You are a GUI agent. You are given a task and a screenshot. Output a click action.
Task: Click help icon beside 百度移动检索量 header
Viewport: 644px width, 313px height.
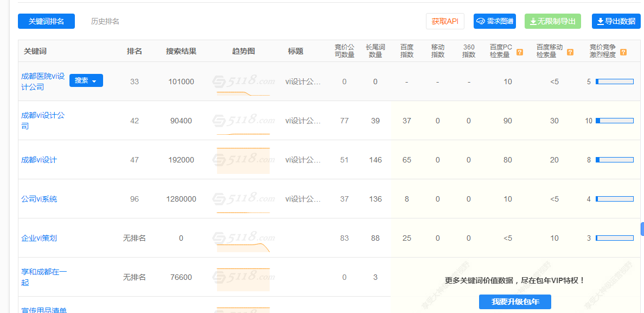pyautogui.click(x=570, y=52)
